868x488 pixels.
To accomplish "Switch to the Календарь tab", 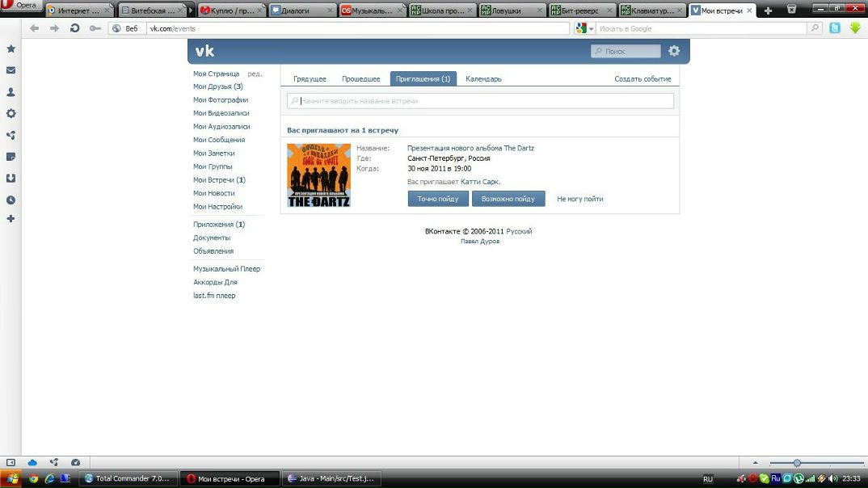I will coord(483,79).
